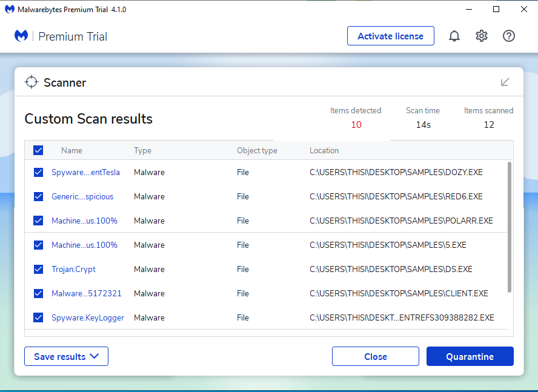Image resolution: width=538 pixels, height=392 pixels.
Task: Click the Activate license button
Action: (390, 36)
